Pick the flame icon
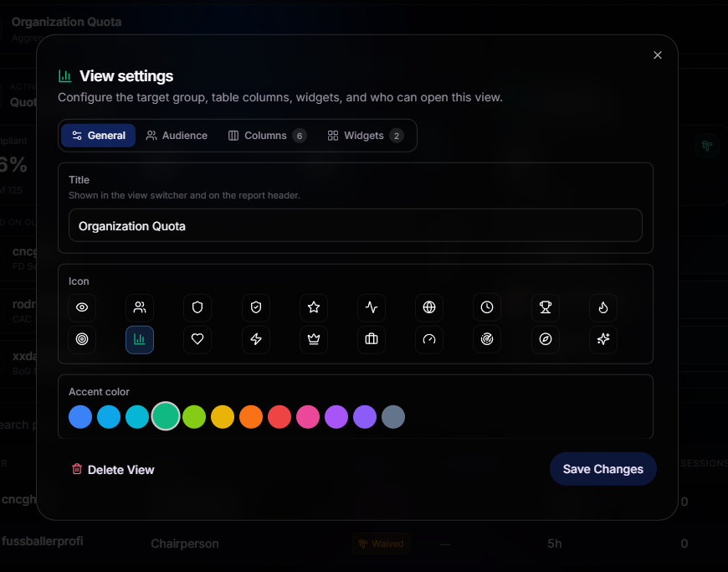728x572 pixels. [603, 307]
